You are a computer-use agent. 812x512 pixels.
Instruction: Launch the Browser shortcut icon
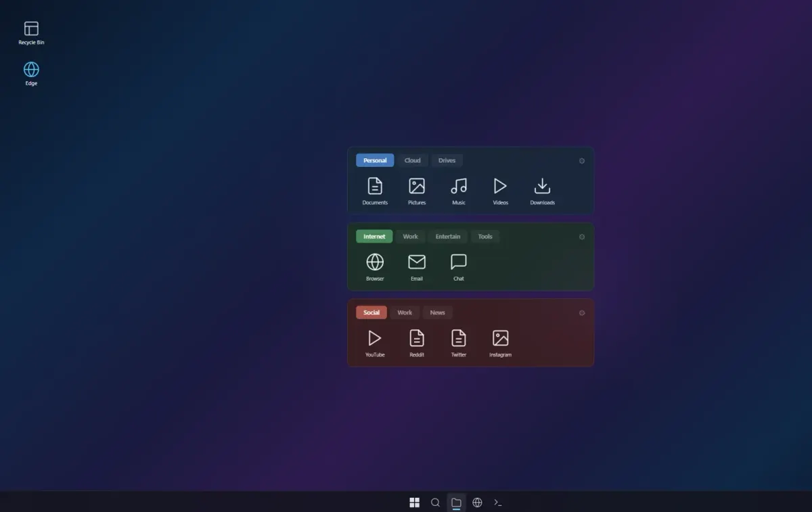tap(375, 266)
